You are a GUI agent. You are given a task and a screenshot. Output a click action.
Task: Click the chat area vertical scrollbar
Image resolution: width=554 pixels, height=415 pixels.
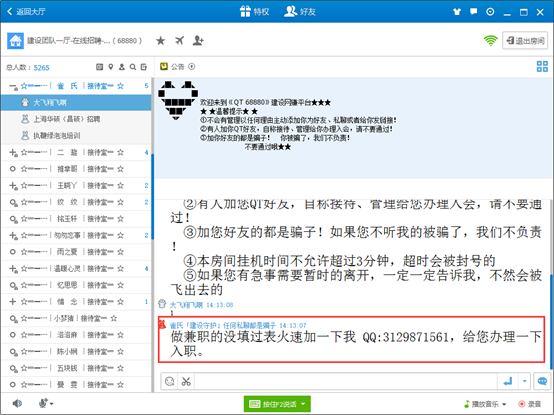click(x=552, y=321)
